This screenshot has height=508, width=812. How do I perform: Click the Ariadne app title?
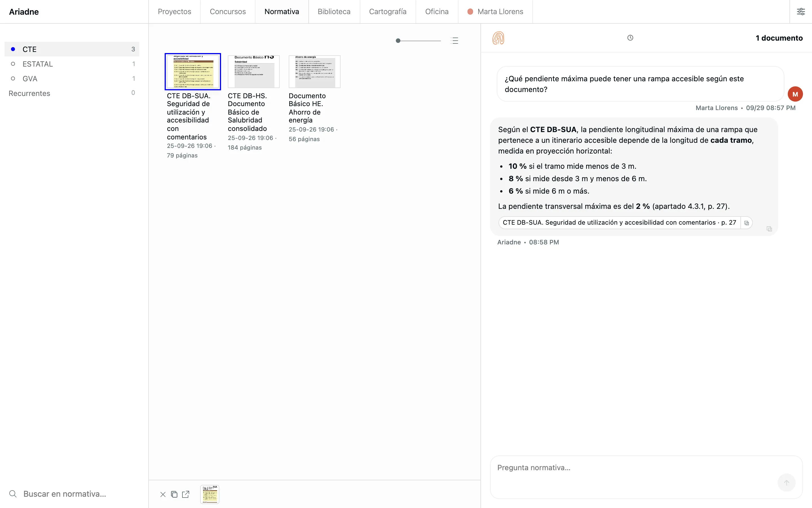(24, 12)
